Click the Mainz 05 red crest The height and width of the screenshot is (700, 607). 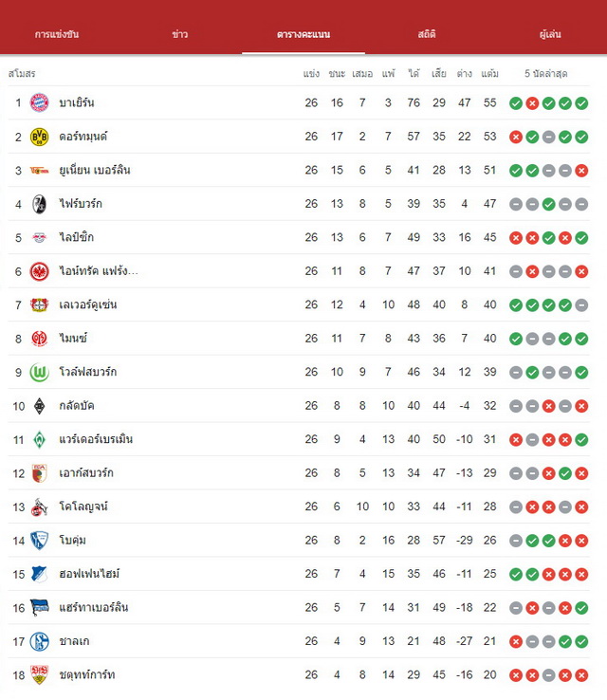39,339
